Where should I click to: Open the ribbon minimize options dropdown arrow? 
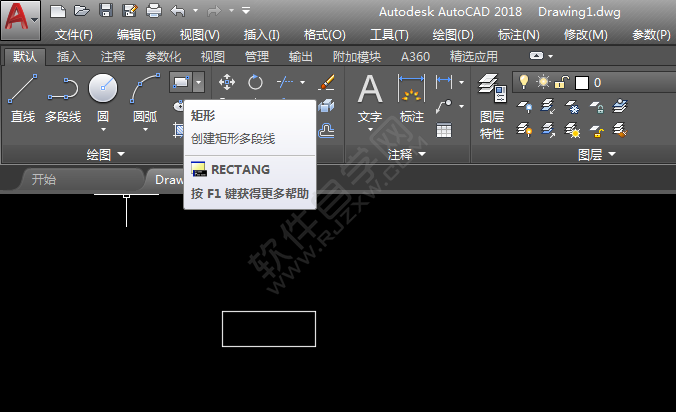551,56
